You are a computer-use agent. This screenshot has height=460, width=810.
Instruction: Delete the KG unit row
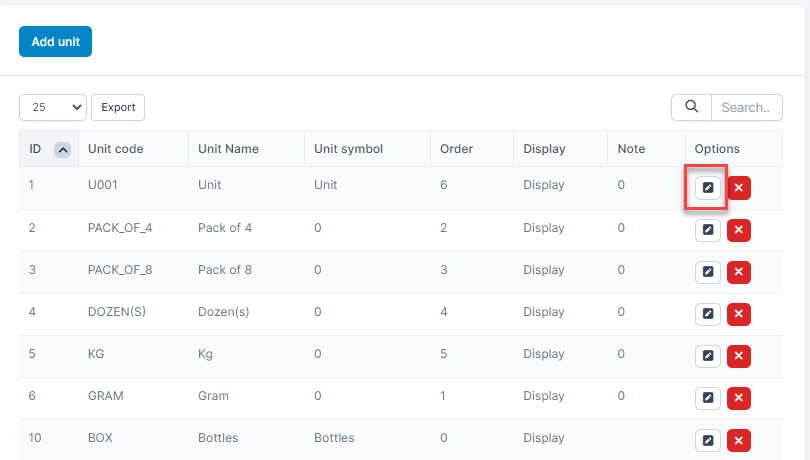pos(738,356)
